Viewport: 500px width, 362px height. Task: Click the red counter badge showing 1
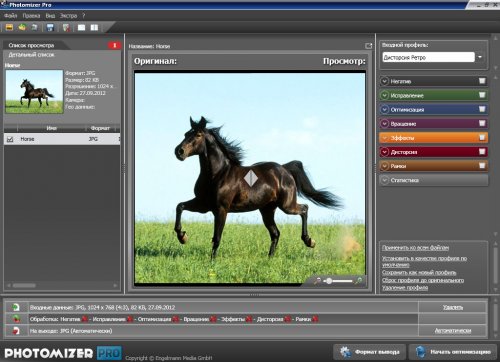(114, 45)
